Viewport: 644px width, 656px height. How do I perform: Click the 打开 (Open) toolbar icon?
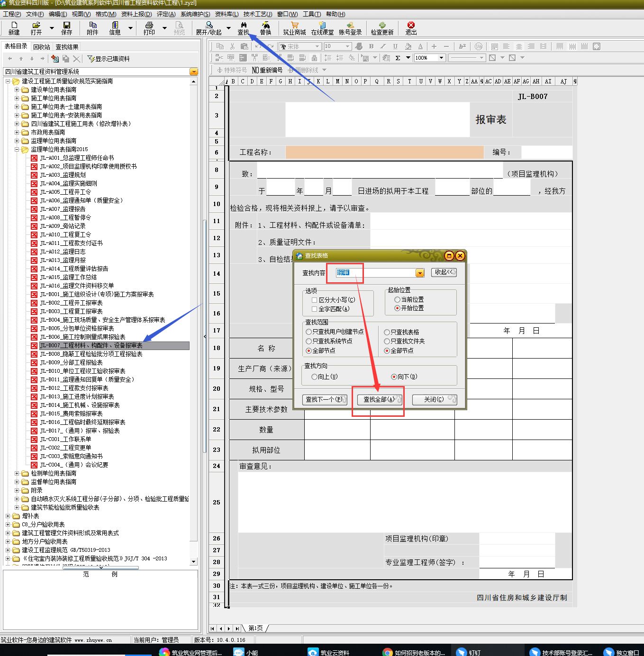click(36, 28)
